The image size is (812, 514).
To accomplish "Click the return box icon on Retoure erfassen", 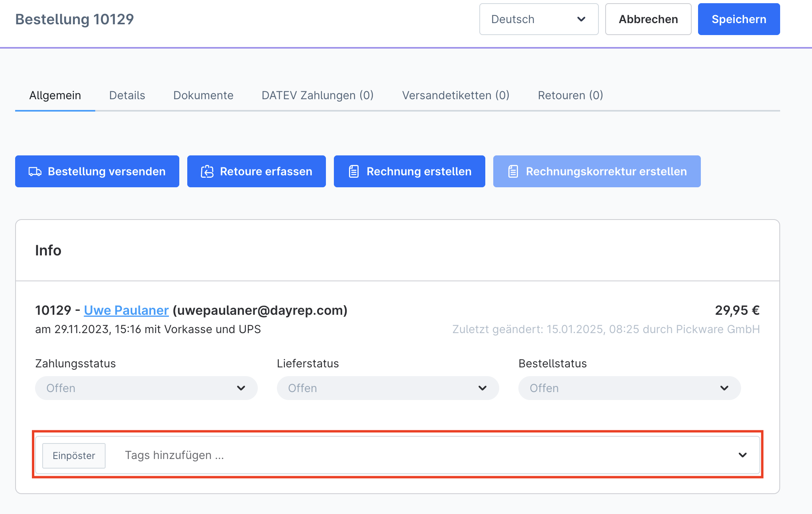I will click(207, 172).
